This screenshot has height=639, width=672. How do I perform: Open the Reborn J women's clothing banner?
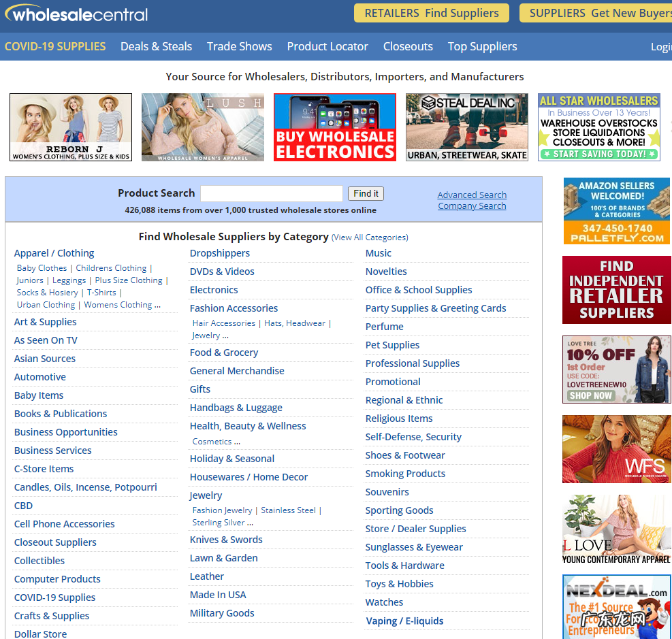click(x=71, y=127)
